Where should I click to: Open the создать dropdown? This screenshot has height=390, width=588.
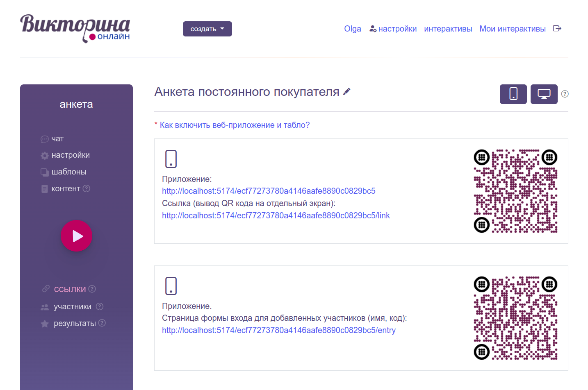(x=207, y=29)
